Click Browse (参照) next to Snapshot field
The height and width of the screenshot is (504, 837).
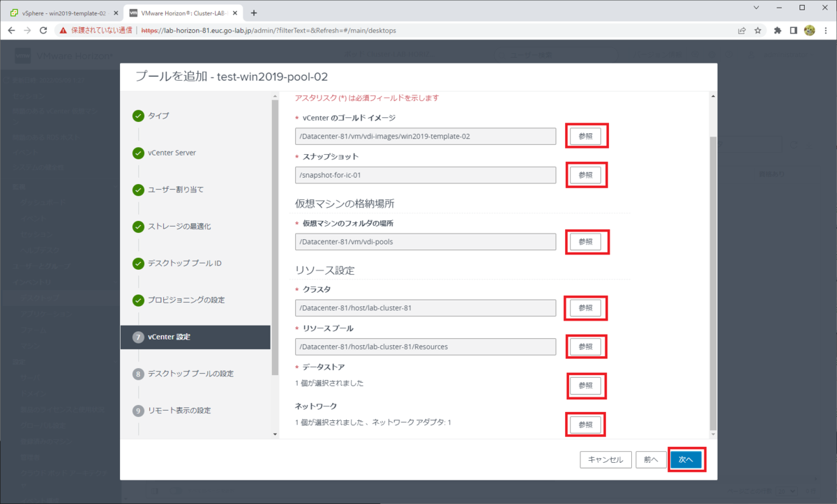click(x=585, y=175)
